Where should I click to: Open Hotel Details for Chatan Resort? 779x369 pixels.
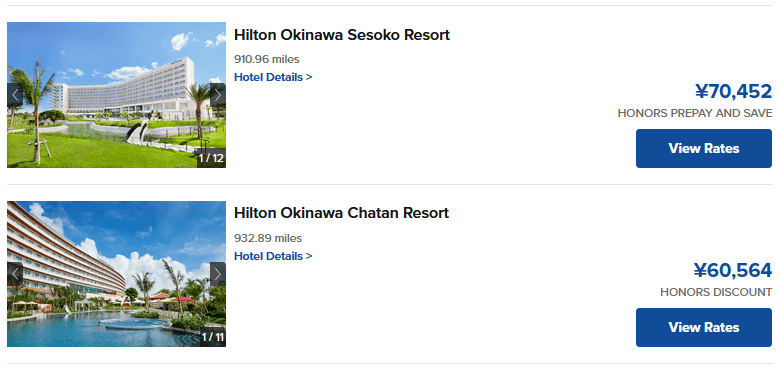pos(273,256)
